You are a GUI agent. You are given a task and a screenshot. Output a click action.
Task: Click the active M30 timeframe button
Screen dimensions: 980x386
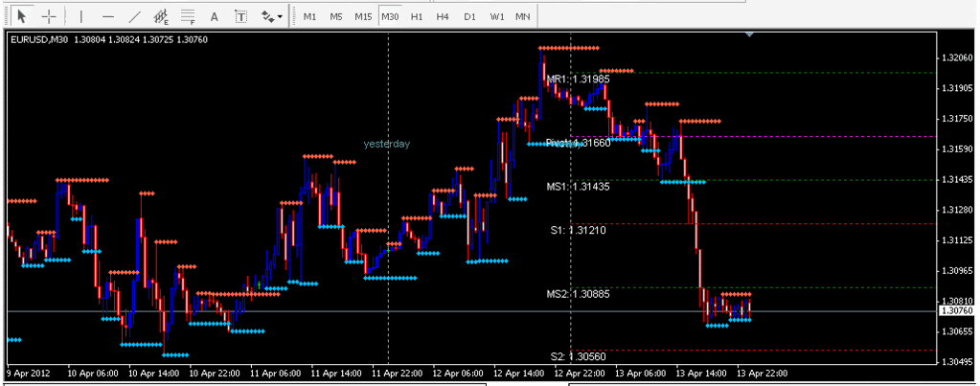pos(390,16)
